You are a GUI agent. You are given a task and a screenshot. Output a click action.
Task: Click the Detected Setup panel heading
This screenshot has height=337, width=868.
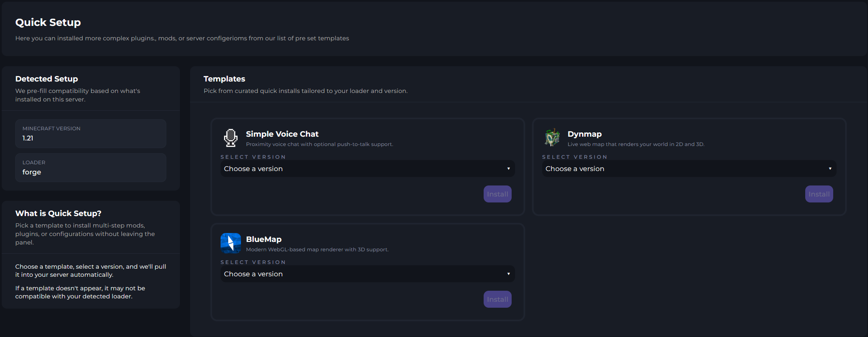[x=47, y=79]
